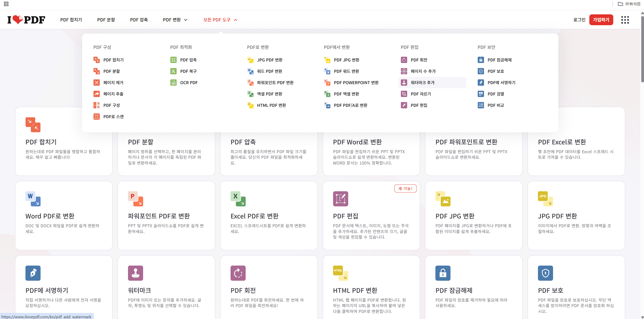Click the scrollbar down arrow
Image resolution: width=644 pixels, height=319 pixels.
coord(642,317)
